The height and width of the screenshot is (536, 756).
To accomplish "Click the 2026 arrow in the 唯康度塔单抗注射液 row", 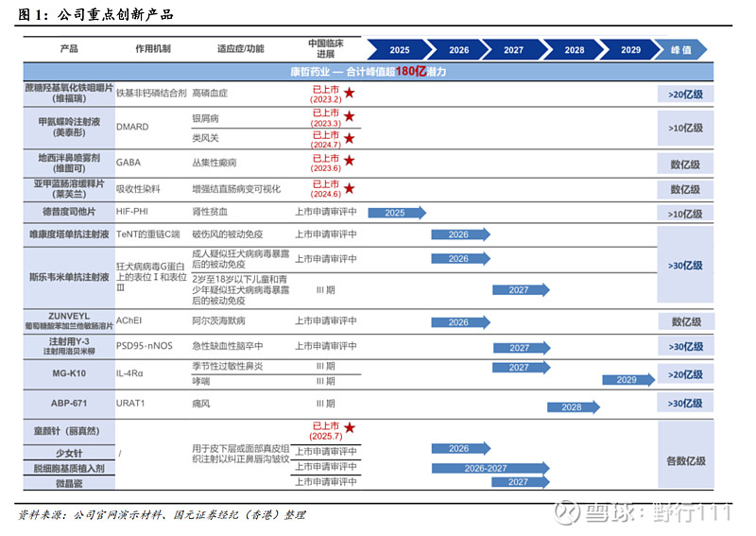I will (461, 234).
